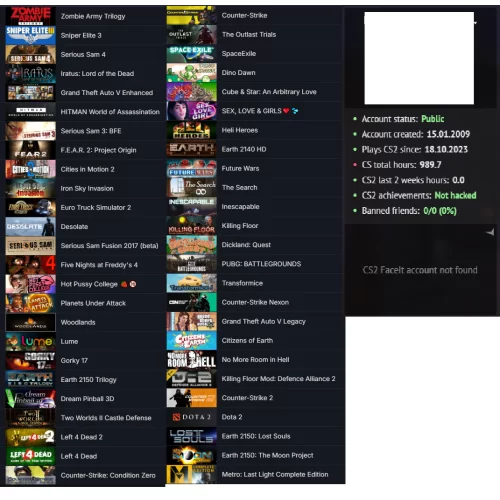Image resolution: width=500 pixels, height=500 pixels.
Task: Open the PUBG: BATTLEGROUNDS banner
Action: [191, 264]
